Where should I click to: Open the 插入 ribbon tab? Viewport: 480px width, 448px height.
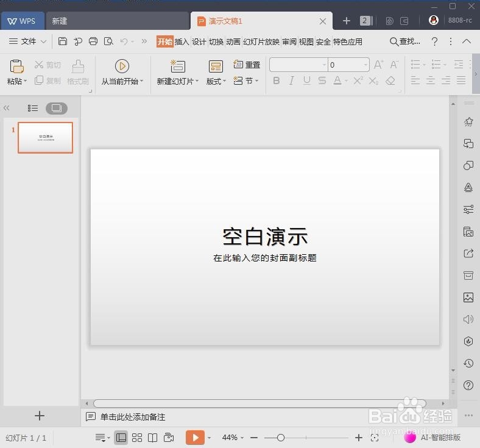click(182, 41)
